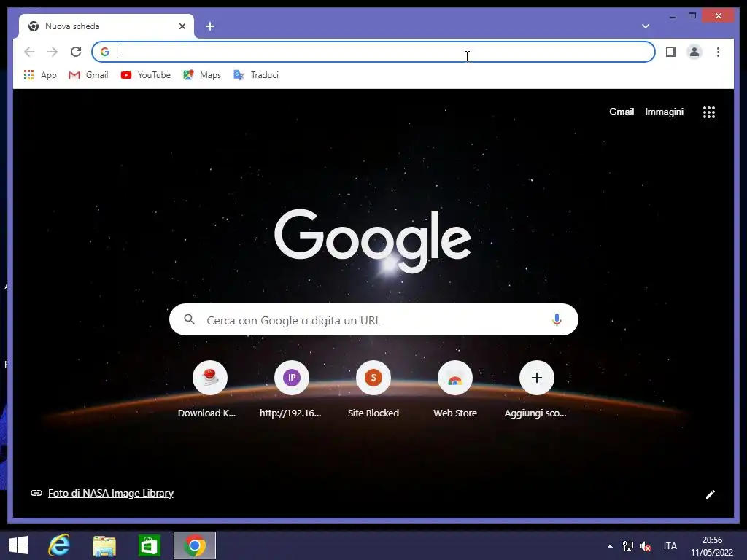Open the Foto di NASA Image Library link
This screenshot has height=560, width=747.
click(x=111, y=493)
